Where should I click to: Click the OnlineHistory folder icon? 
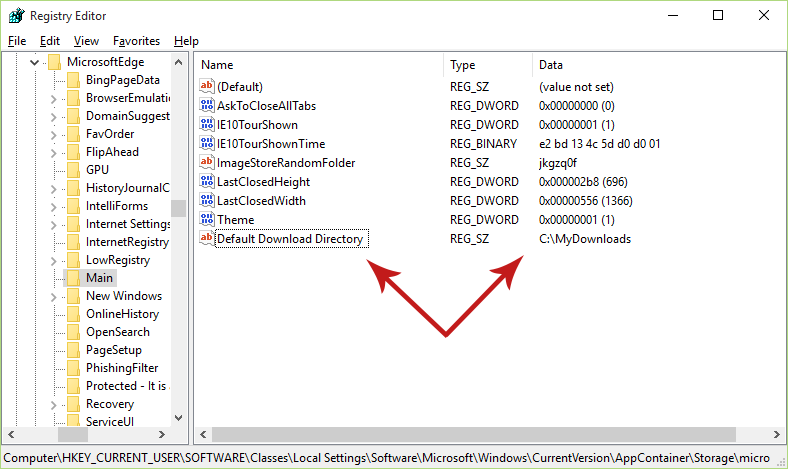(73, 314)
